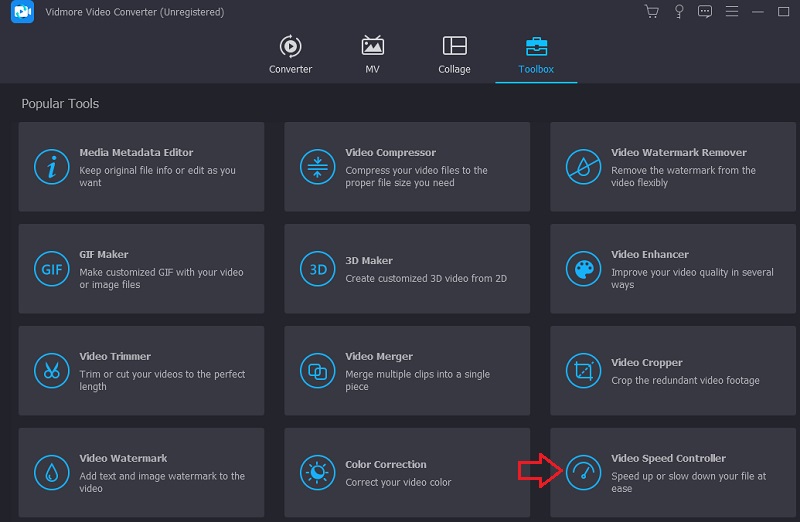The height and width of the screenshot is (522, 800).
Task: Open the Video Merger tool card
Action: [x=407, y=371]
